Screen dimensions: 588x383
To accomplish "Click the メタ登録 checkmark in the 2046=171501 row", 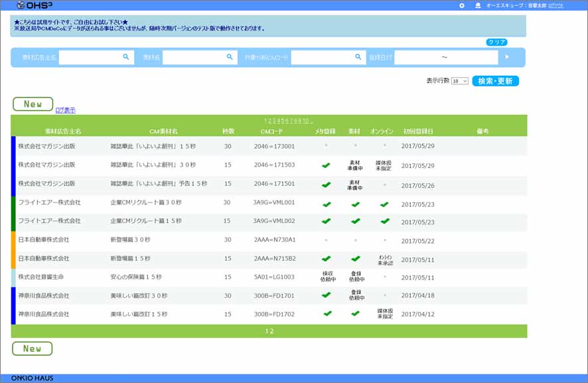I will (327, 185).
